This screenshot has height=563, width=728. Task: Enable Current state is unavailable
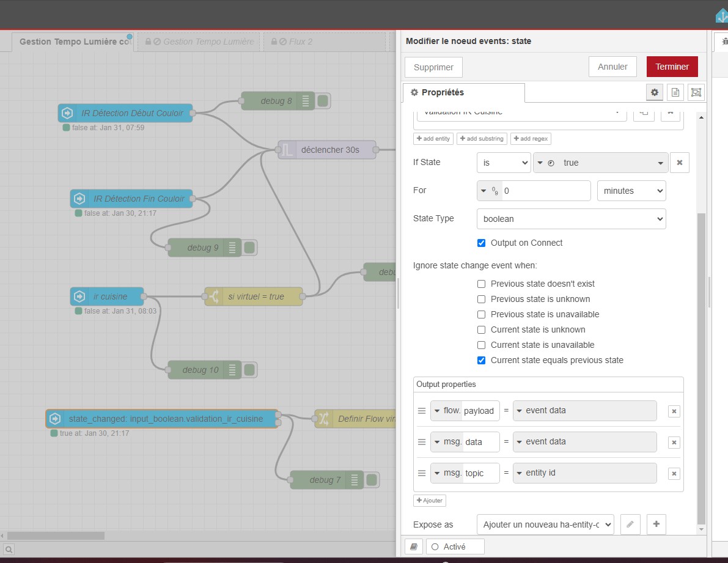tap(482, 345)
